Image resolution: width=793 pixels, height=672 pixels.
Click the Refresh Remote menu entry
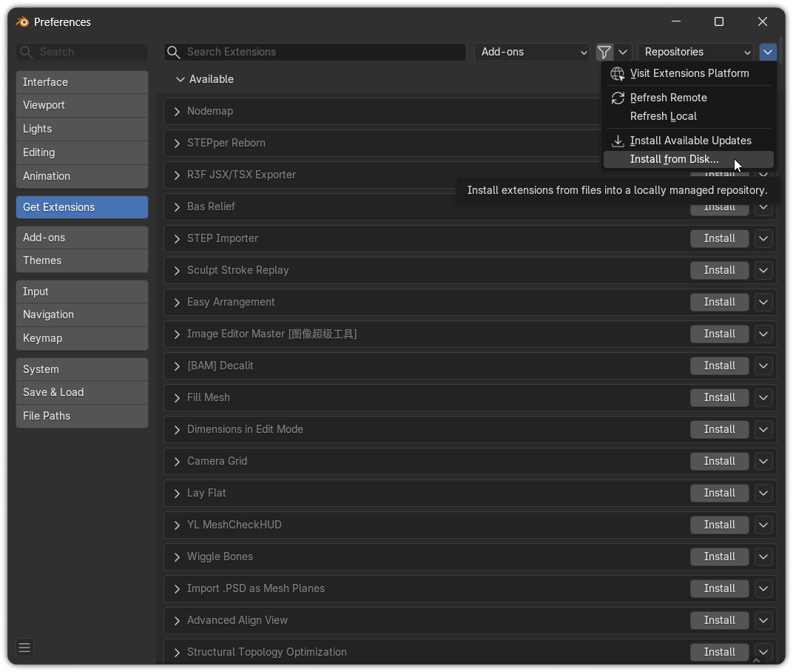click(x=688, y=98)
